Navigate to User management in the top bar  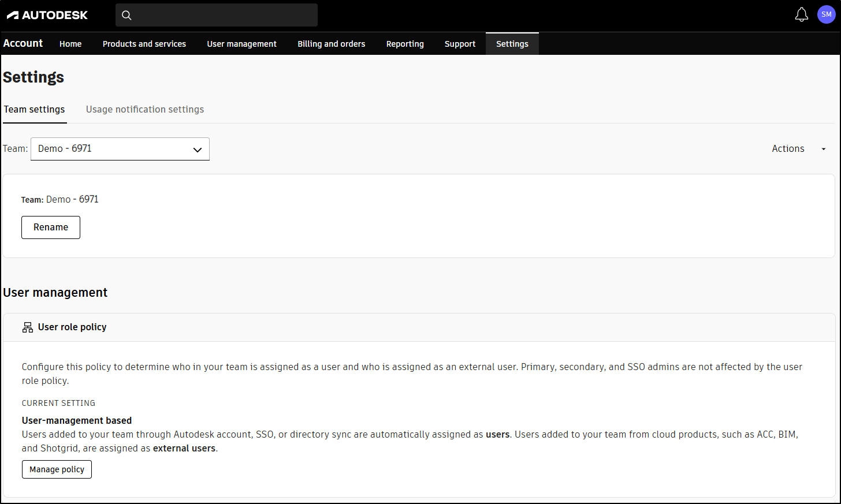point(241,44)
